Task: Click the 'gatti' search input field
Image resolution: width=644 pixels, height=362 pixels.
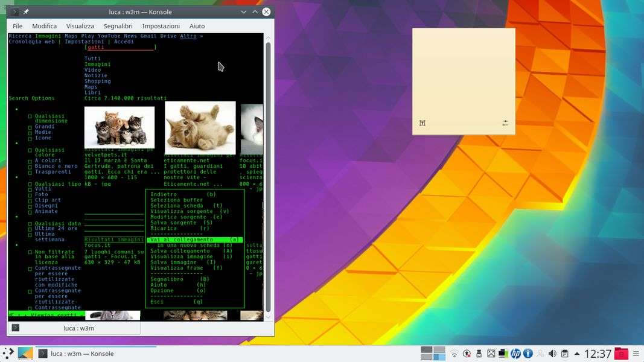Action: [121, 47]
